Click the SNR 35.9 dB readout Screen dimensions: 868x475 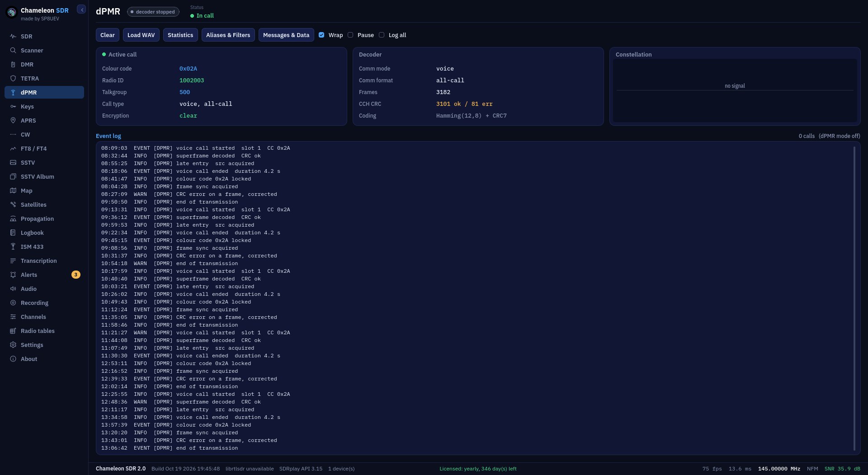pyautogui.click(x=842, y=469)
